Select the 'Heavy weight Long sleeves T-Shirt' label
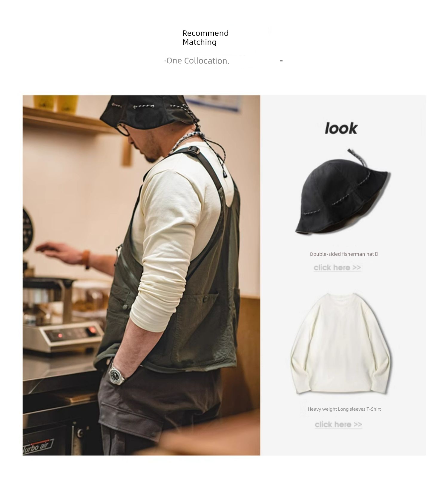Screen dimensions: 448x502 click(344, 409)
